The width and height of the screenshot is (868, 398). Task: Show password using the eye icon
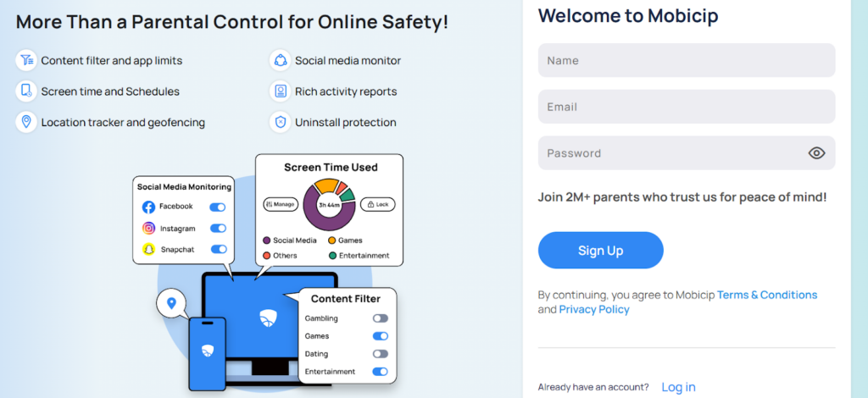(x=816, y=153)
